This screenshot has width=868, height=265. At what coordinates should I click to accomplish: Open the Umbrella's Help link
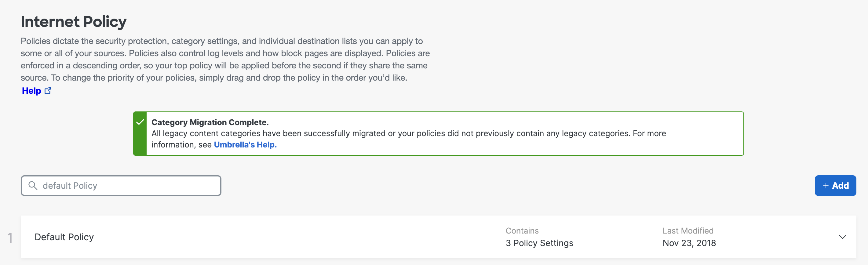[245, 145]
